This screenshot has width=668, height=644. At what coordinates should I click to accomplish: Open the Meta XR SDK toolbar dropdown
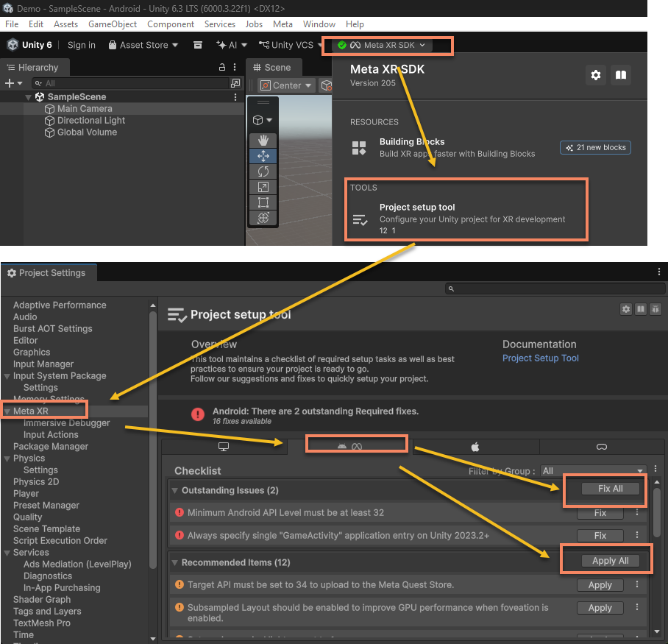tap(380, 45)
